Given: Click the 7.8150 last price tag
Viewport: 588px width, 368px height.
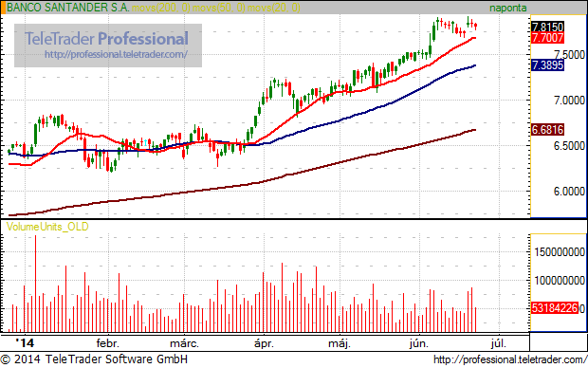Looking at the screenshot, I should coord(547,27).
